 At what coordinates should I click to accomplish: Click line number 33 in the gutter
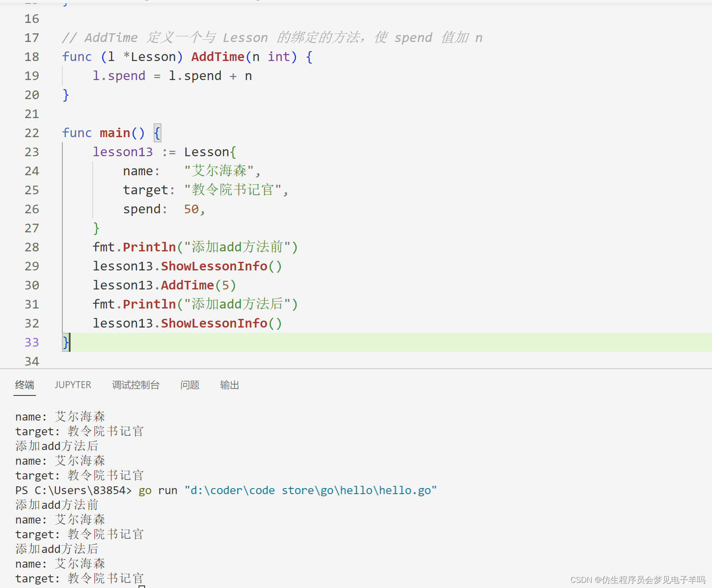pyautogui.click(x=32, y=342)
